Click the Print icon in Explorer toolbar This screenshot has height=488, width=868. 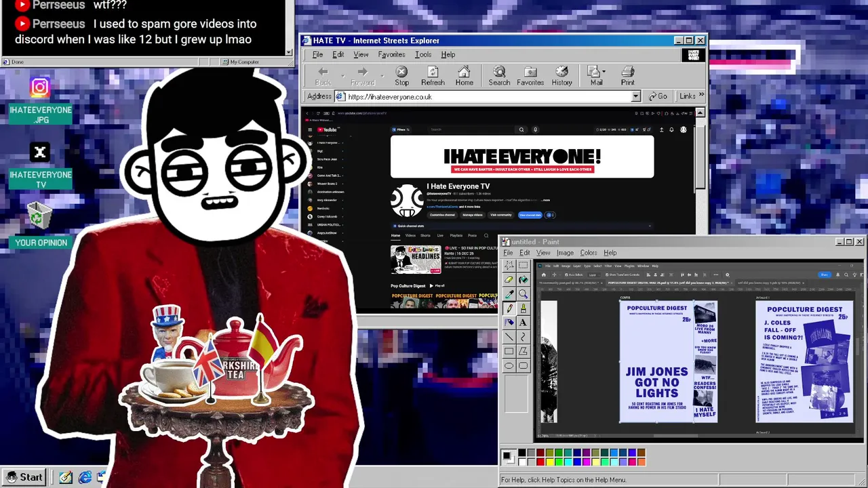click(x=628, y=76)
